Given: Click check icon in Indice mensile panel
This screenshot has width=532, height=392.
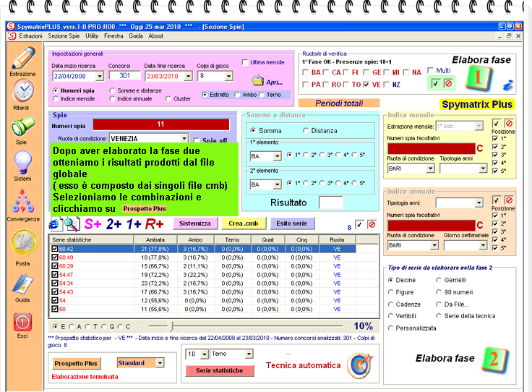Looking at the screenshot, I should pos(497,123).
